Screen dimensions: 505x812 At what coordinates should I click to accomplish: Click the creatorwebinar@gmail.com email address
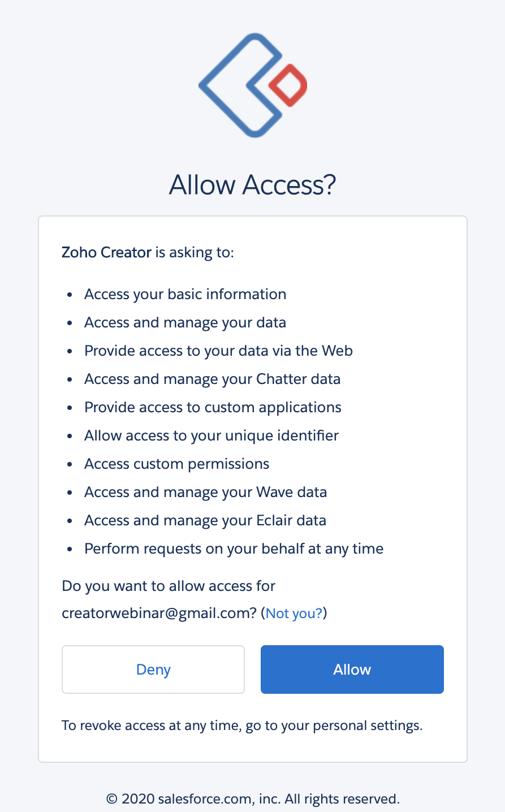(159, 614)
